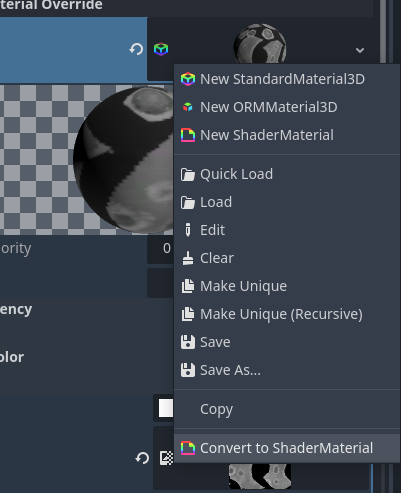401x493 pixels.
Task: Click the Edit pencil icon
Action: click(188, 230)
